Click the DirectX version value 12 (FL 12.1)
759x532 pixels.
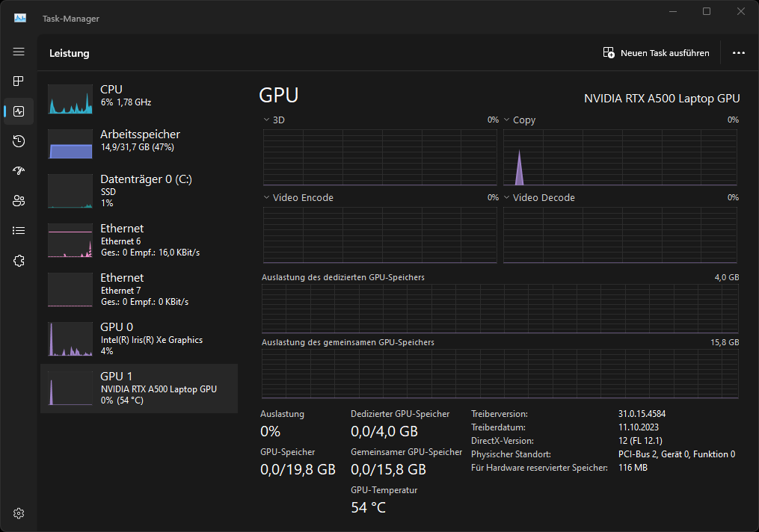[640, 441]
